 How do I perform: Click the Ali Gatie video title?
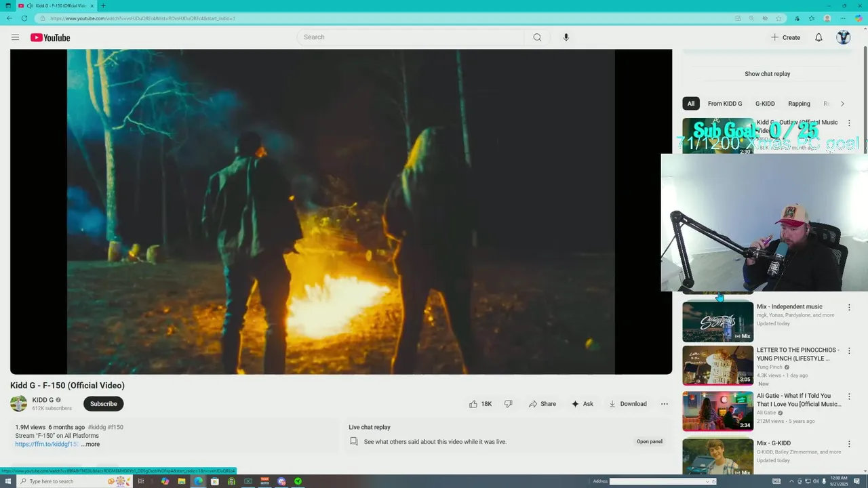pyautogui.click(x=799, y=400)
